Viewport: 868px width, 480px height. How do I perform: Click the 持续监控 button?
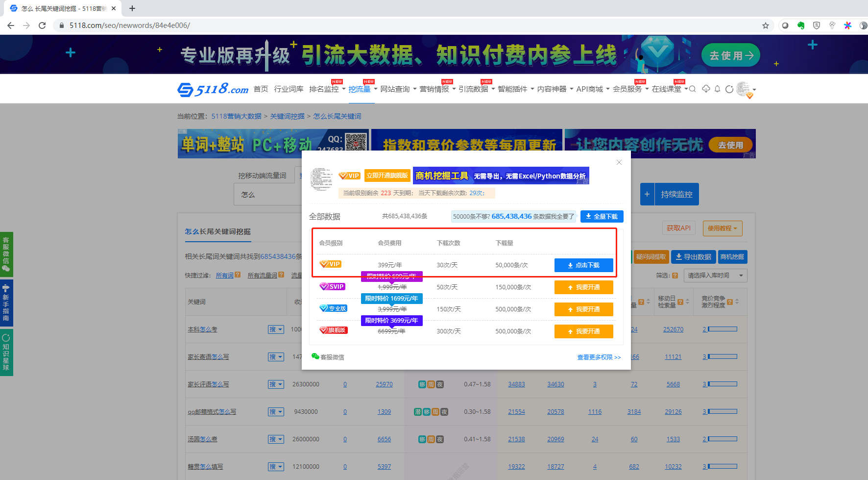676,194
